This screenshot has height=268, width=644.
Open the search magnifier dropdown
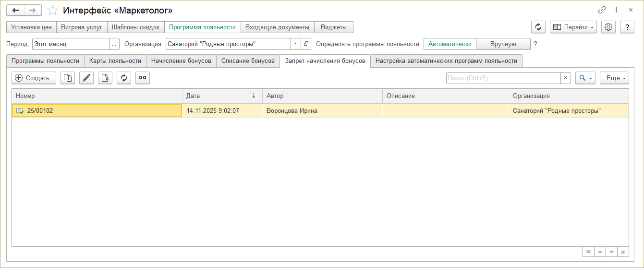[x=585, y=78]
